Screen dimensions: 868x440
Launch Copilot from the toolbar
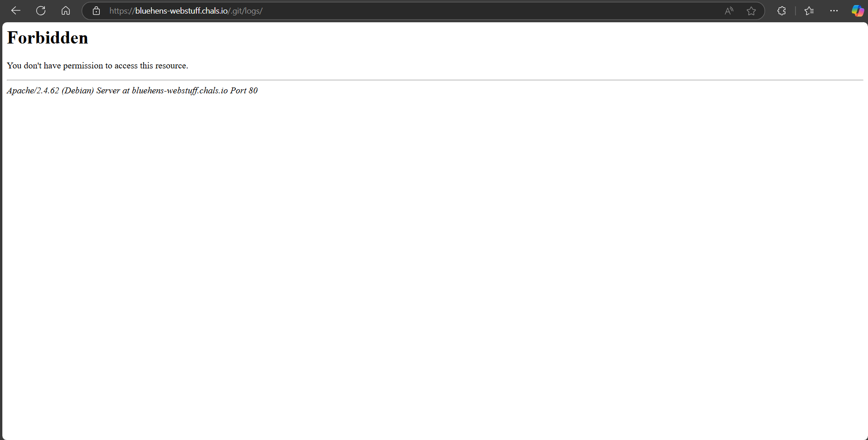point(858,11)
